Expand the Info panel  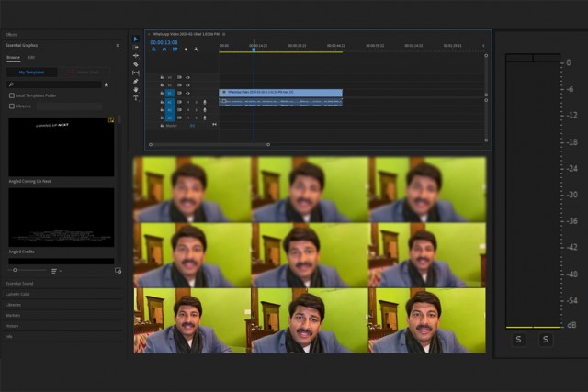[x=8, y=337]
